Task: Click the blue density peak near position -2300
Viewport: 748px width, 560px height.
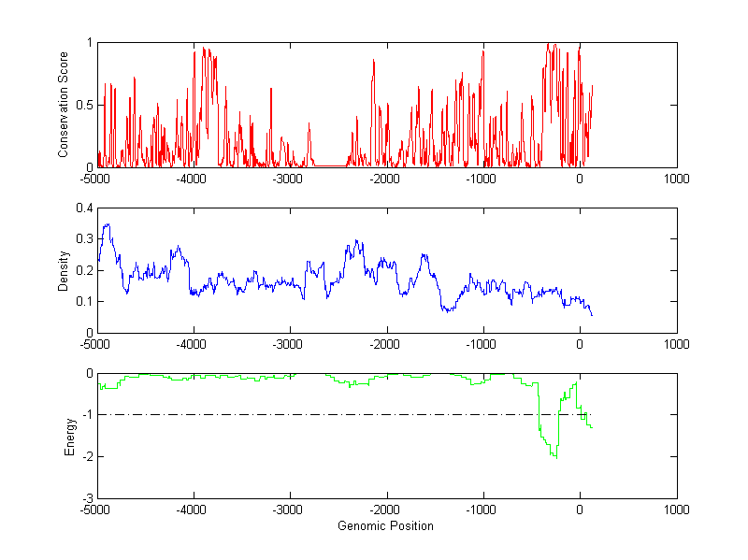Action: 357,242
